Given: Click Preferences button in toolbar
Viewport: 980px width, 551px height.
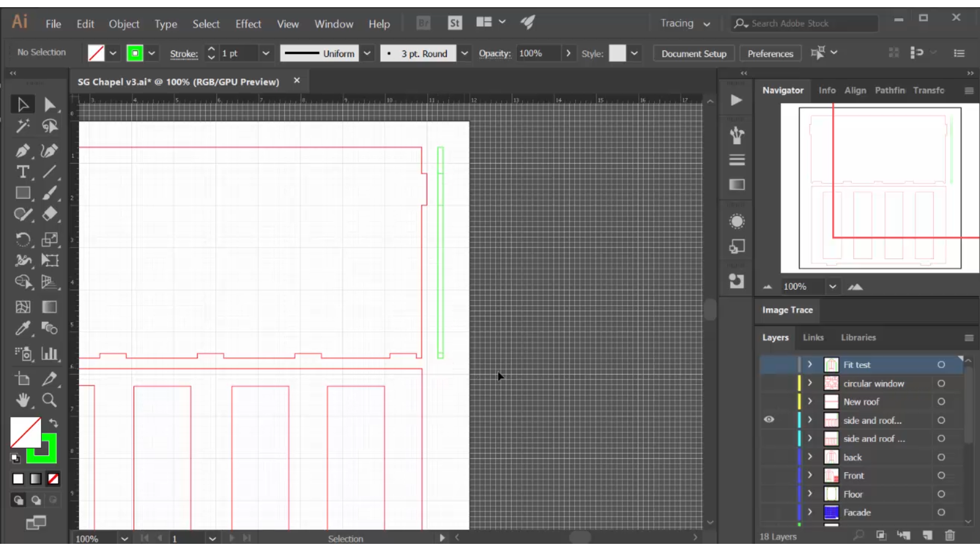Looking at the screenshot, I should click(x=770, y=53).
